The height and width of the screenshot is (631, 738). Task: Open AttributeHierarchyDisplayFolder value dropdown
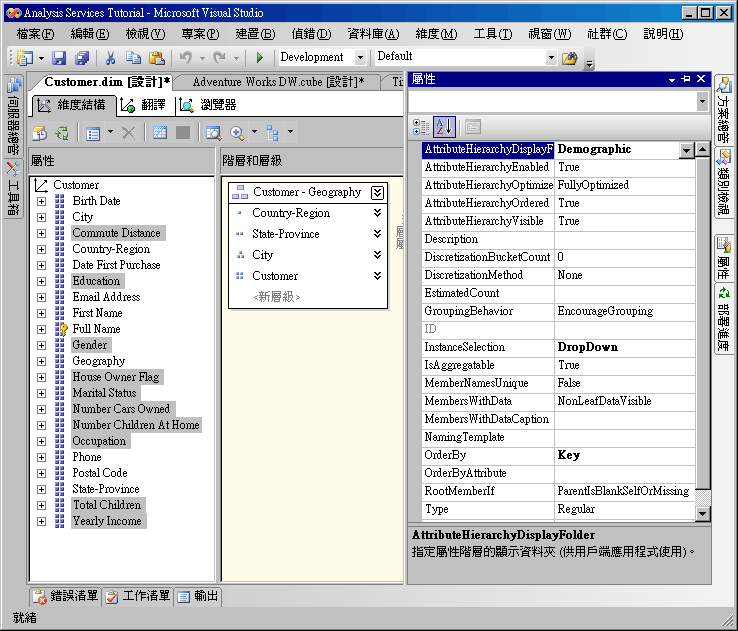(x=687, y=150)
